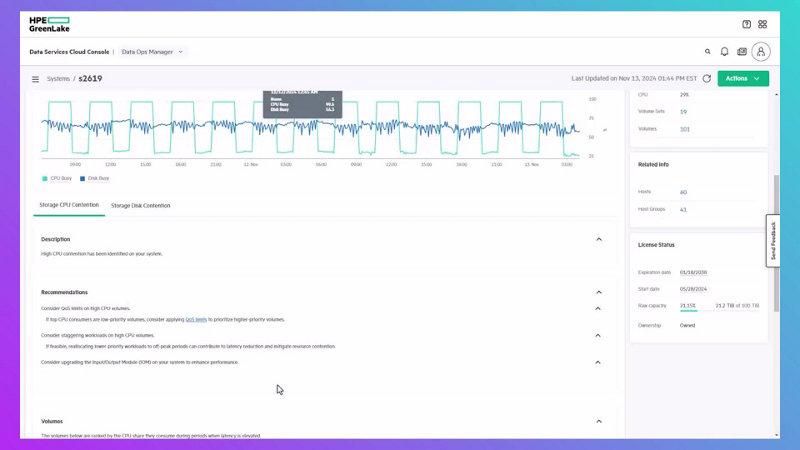800x450 pixels.
Task: Toggle the CPU Busy legend entry
Action: [x=57, y=179]
